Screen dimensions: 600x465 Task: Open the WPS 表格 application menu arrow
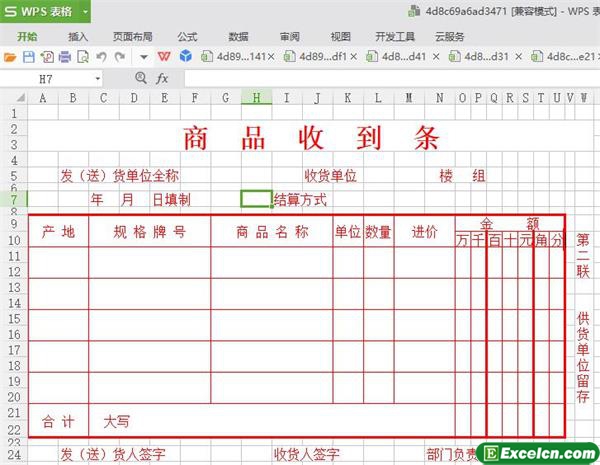85,11
